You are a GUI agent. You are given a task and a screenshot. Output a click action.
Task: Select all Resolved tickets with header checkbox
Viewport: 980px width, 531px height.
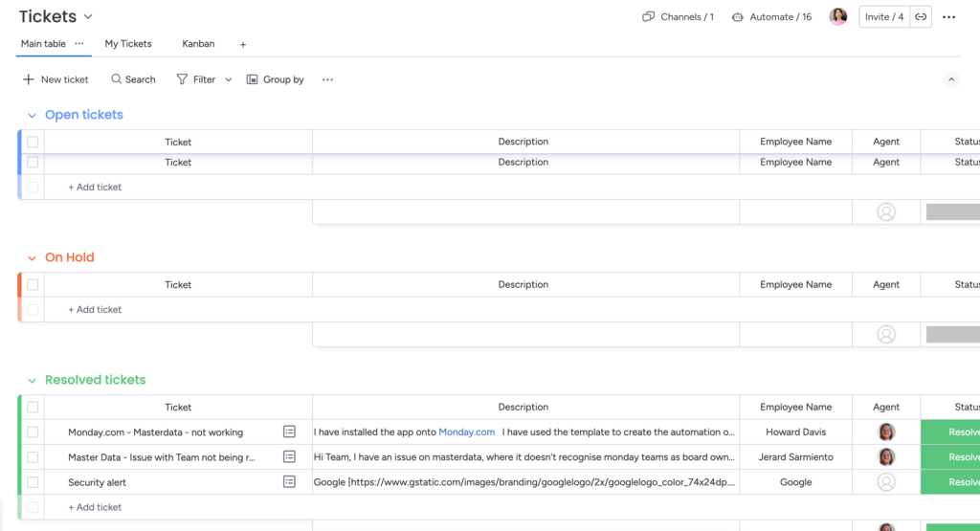point(33,408)
